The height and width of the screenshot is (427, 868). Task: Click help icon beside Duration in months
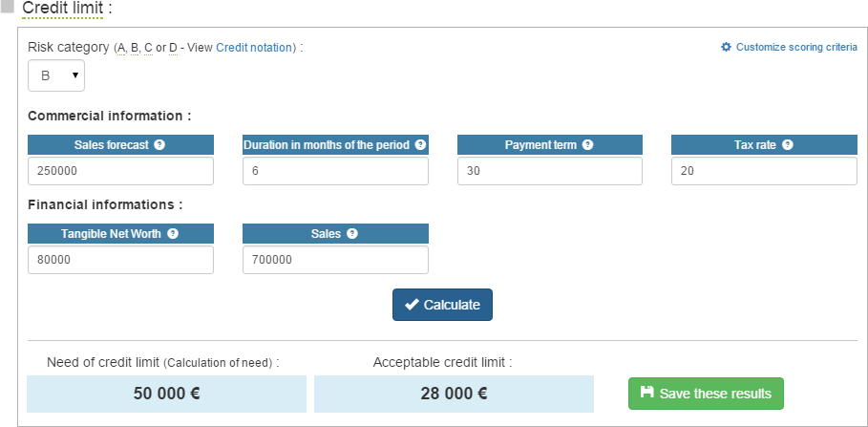[419, 145]
